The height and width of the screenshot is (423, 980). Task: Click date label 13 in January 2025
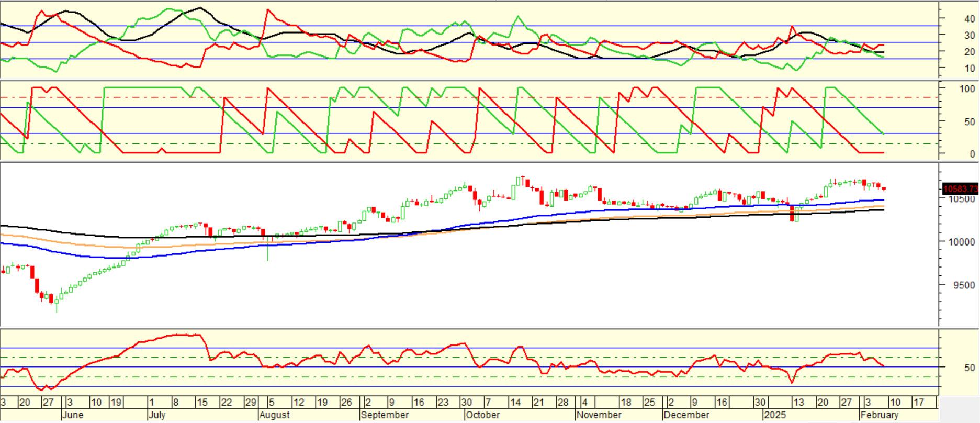click(798, 403)
